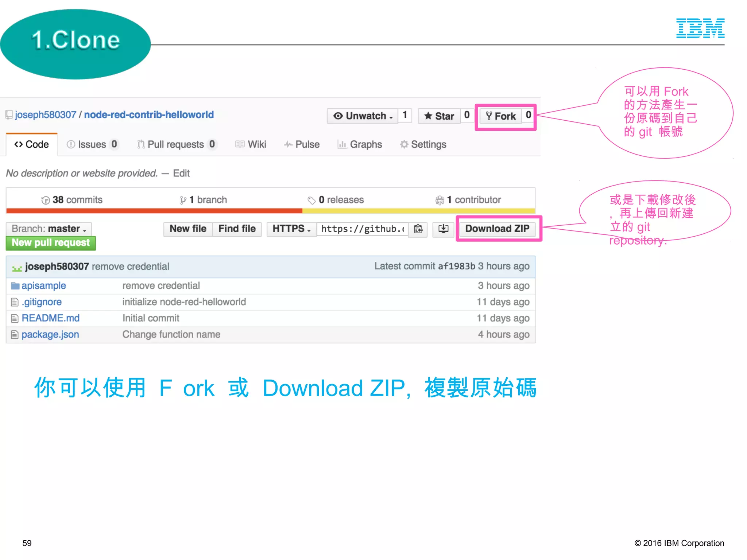The height and width of the screenshot is (560, 747).
Task: Copy clone URL with clipboard icon
Action: click(x=418, y=229)
